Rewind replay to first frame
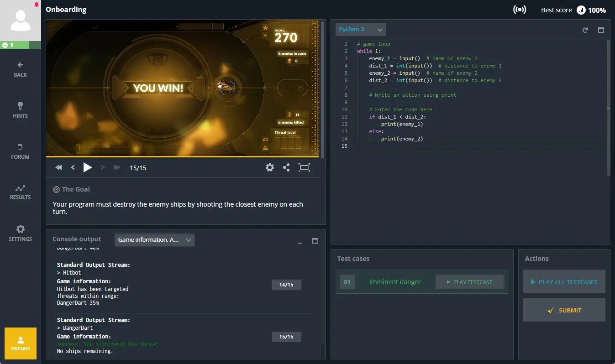Screen dimensions: 615x364 (x=58, y=167)
